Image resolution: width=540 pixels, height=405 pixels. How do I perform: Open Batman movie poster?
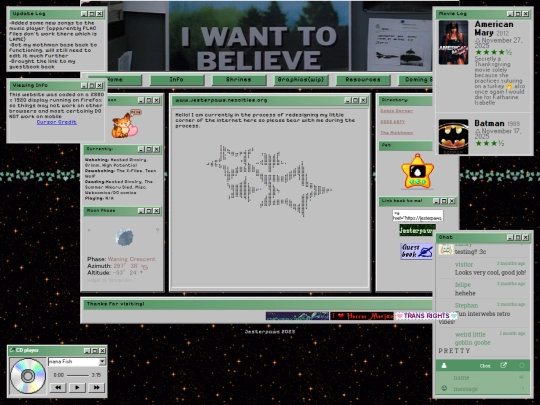pyautogui.click(x=453, y=137)
